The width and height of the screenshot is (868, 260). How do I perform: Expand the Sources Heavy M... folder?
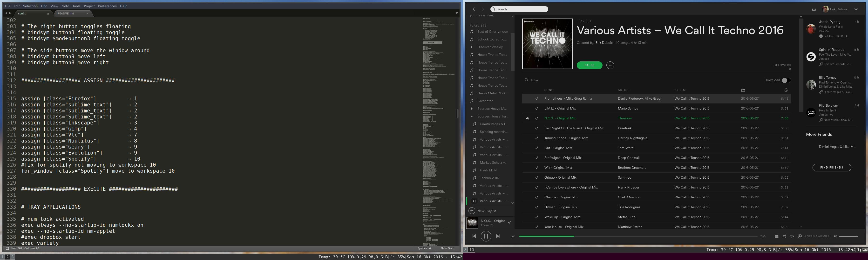click(472, 109)
